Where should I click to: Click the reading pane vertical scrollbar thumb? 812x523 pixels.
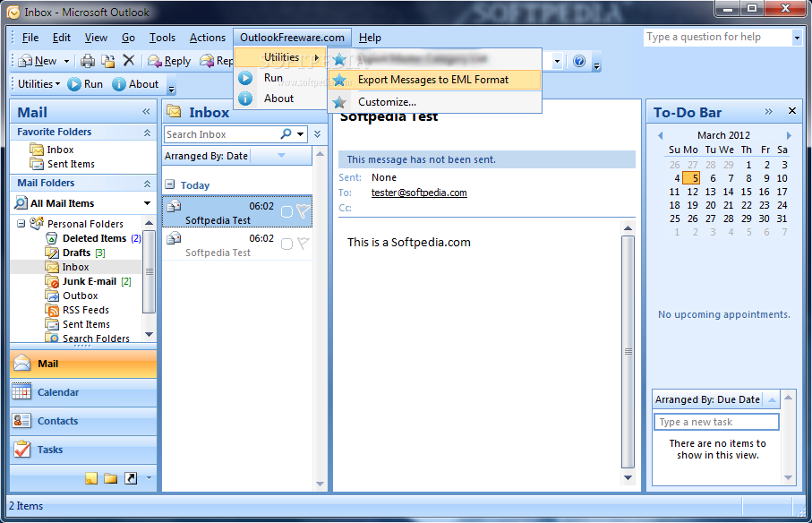pyautogui.click(x=628, y=352)
